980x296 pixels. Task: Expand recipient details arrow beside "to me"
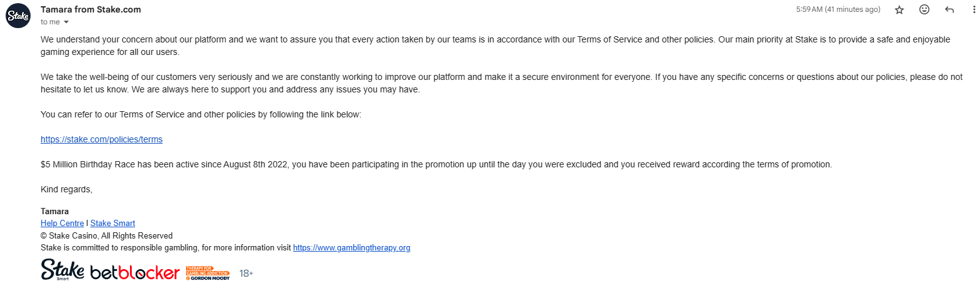click(x=66, y=22)
